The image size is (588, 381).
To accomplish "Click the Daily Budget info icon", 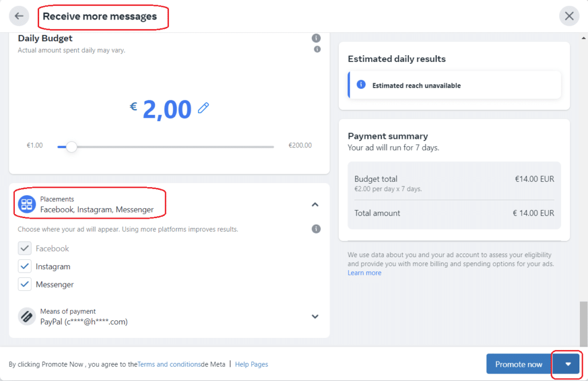I will 316,38.
